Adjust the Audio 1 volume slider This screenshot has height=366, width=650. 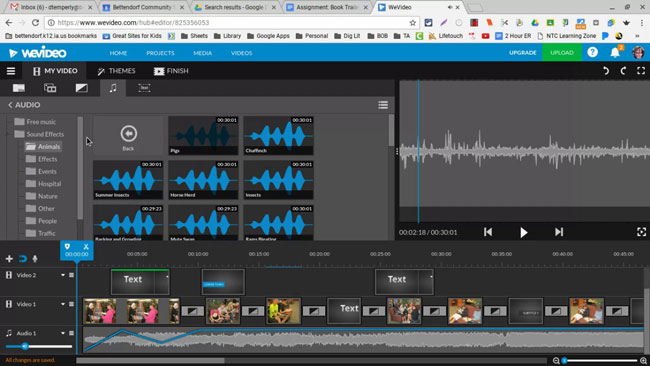[39, 346]
